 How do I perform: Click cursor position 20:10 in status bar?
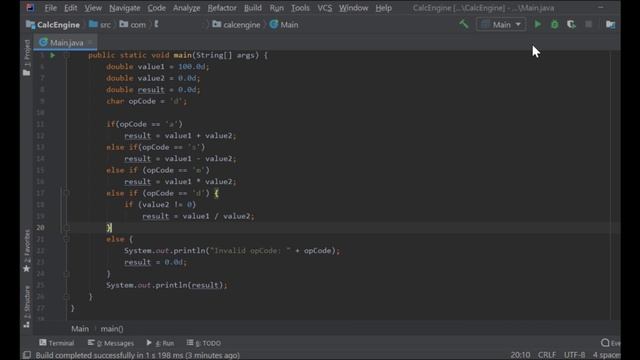tap(520, 355)
